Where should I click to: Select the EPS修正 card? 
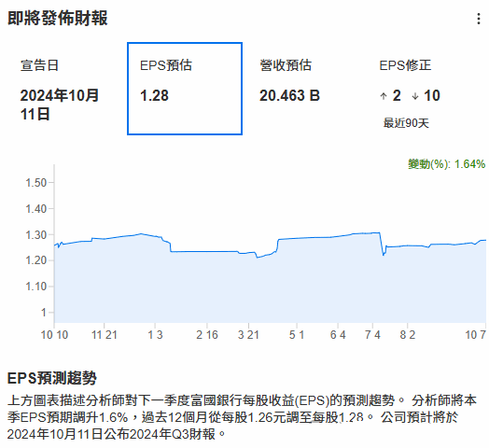(424, 89)
